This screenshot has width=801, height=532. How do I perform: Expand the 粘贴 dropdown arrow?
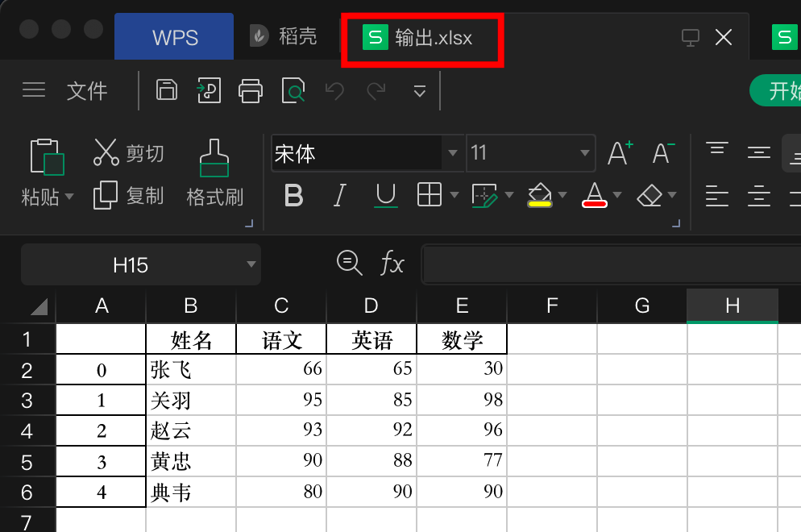coord(69,196)
